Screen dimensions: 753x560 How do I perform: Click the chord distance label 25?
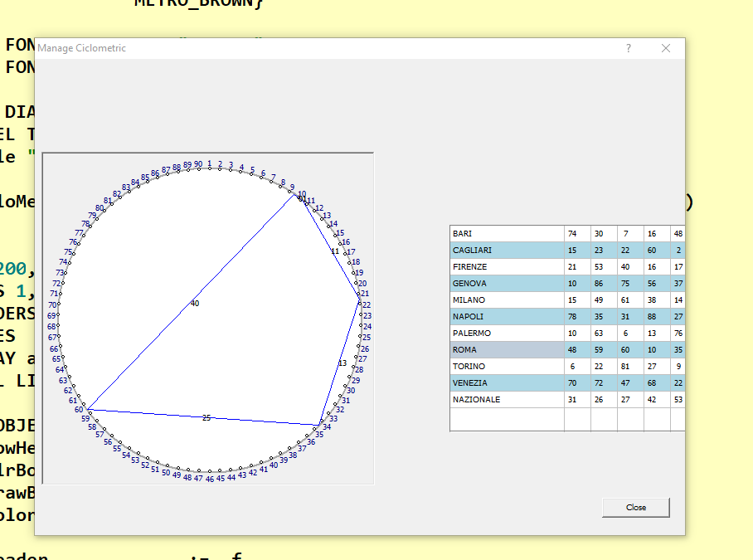click(206, 418)
